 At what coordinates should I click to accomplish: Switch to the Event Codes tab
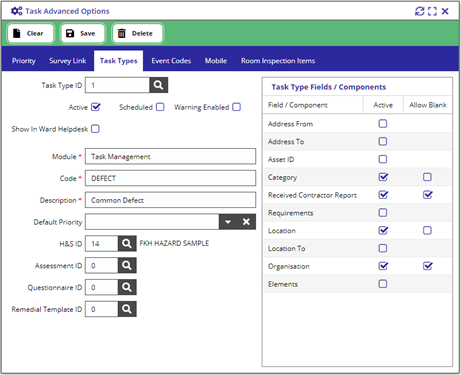coord(171,61)
